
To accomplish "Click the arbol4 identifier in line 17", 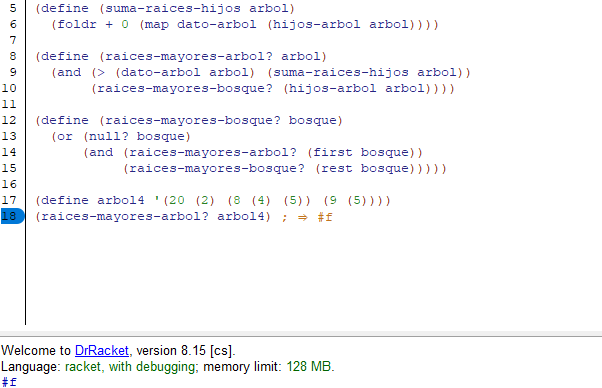I will pyautogui.click(x=121, y=200).
